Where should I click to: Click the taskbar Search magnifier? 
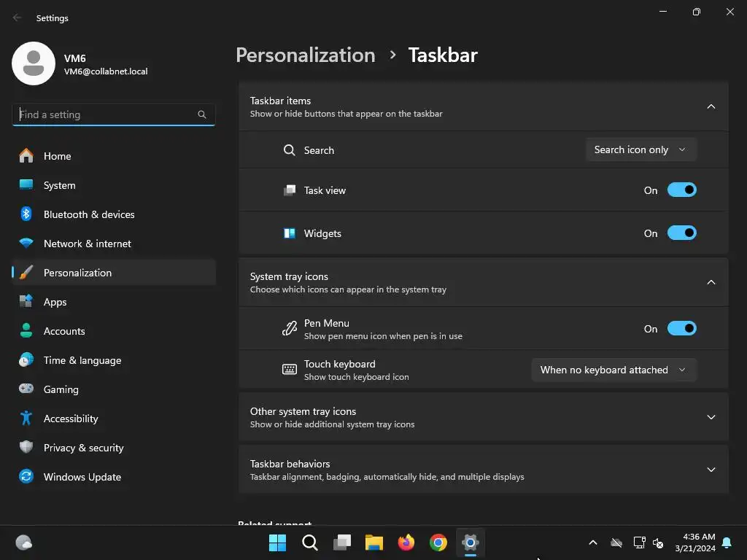(x=309, y=542)
